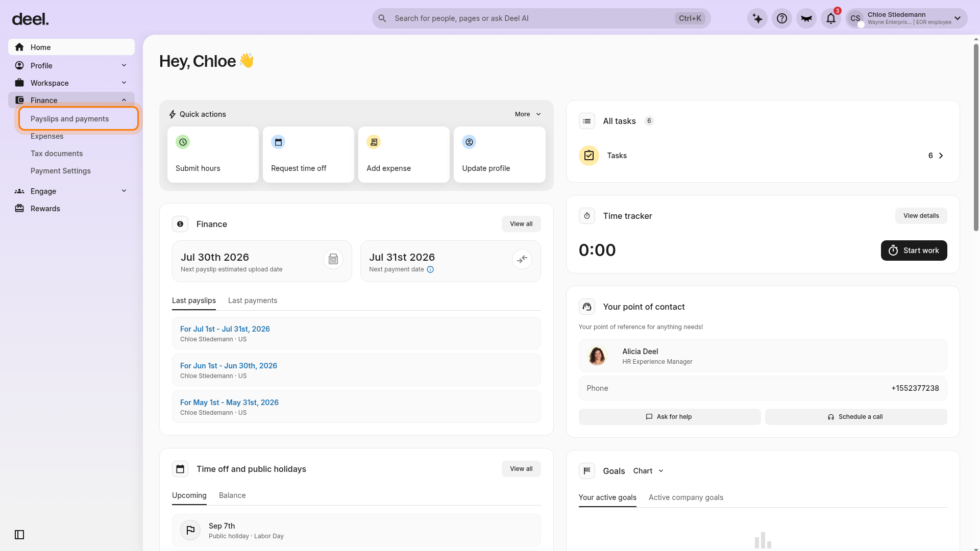Image resolution: width=980 pixels, height=551 pixels.
Task: Select the Your active goals tab
Action: [x=607, y=497]
